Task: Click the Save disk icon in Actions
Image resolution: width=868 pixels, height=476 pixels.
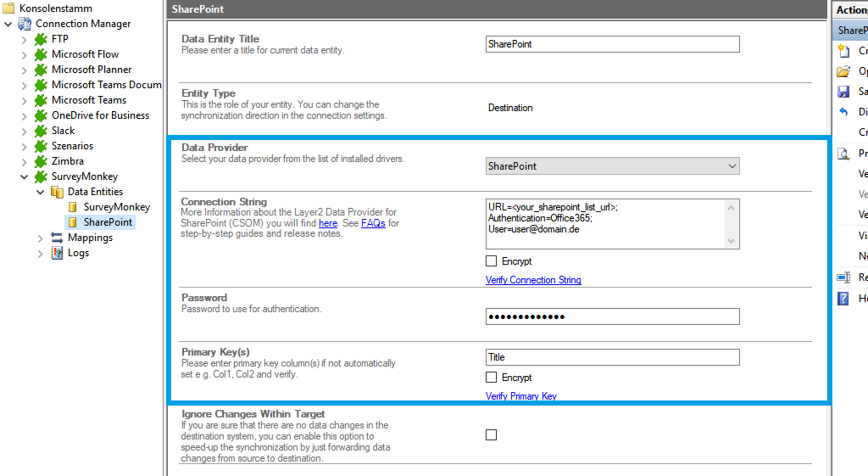Action: coord(843,92)
